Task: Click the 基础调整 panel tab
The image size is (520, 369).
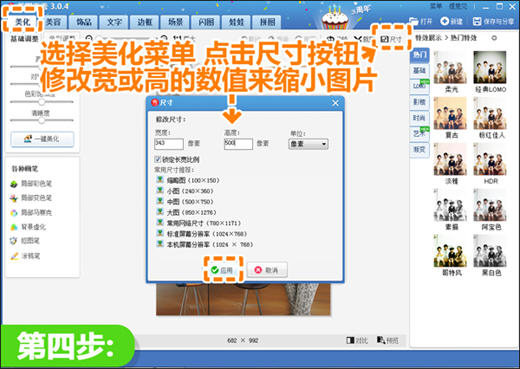Action: [x=24, y=39]
